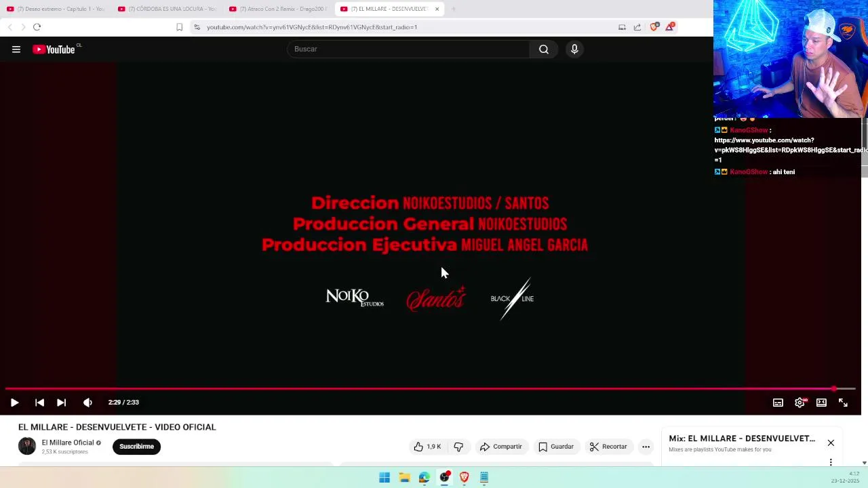868x488 pixels.
Task: Start voice search with microphone icon
Action: tap(574, 49)
